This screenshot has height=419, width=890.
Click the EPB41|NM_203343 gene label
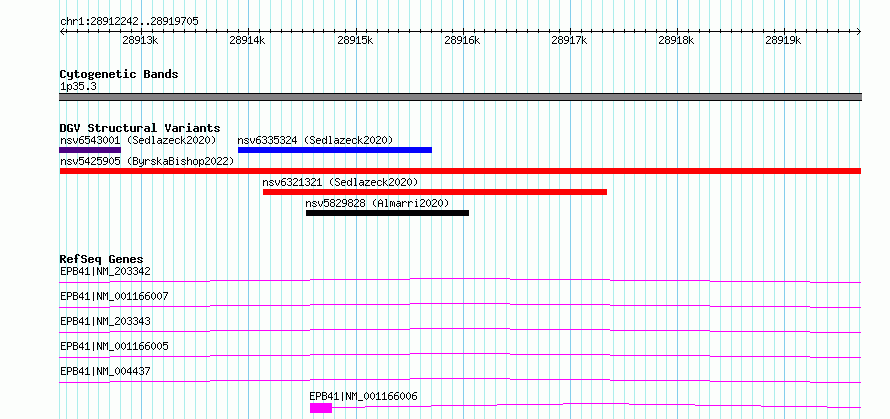[x=106, y=321]
